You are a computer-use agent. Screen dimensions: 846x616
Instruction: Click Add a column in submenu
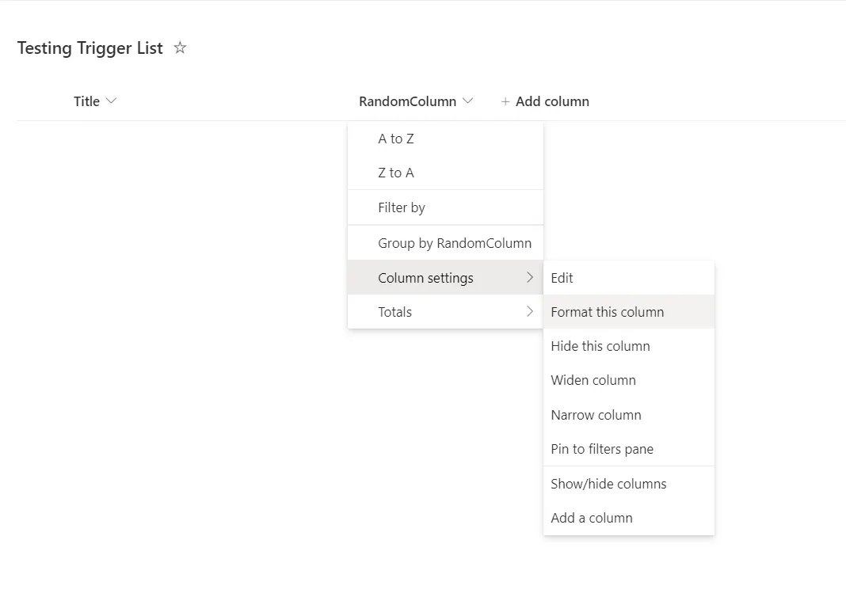click(x=592, y=518)
